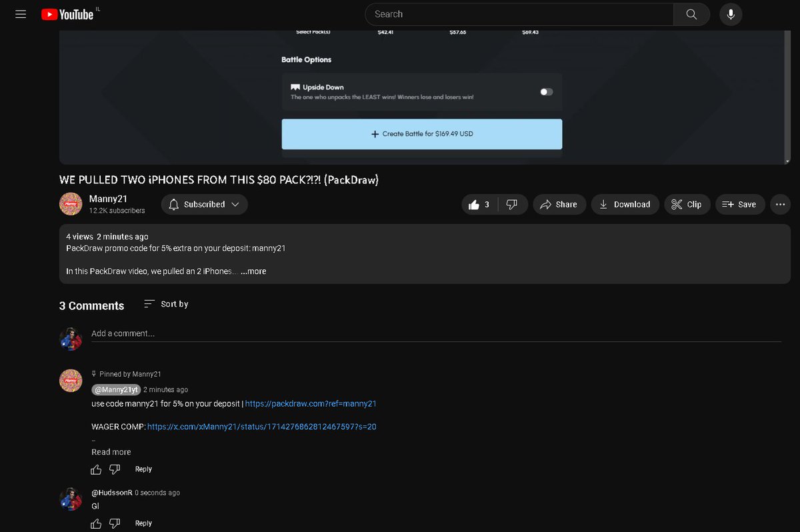Expand the Subscribed notification dropdown
This screenshot has width=800, height=532.
pos(205,205)
